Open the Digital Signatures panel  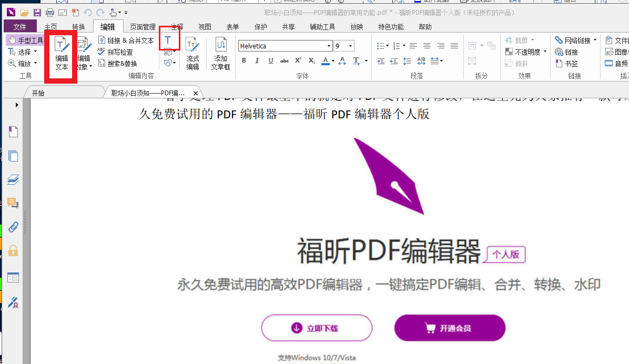(x=13, y=302)
